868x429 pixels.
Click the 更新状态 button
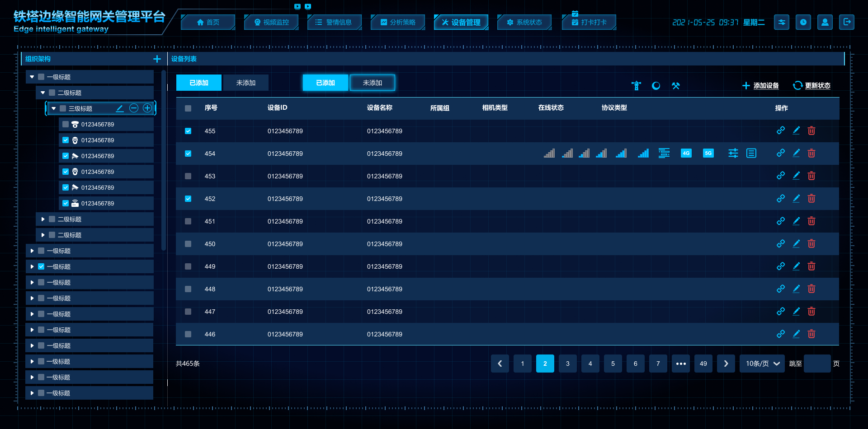[812, 86]
